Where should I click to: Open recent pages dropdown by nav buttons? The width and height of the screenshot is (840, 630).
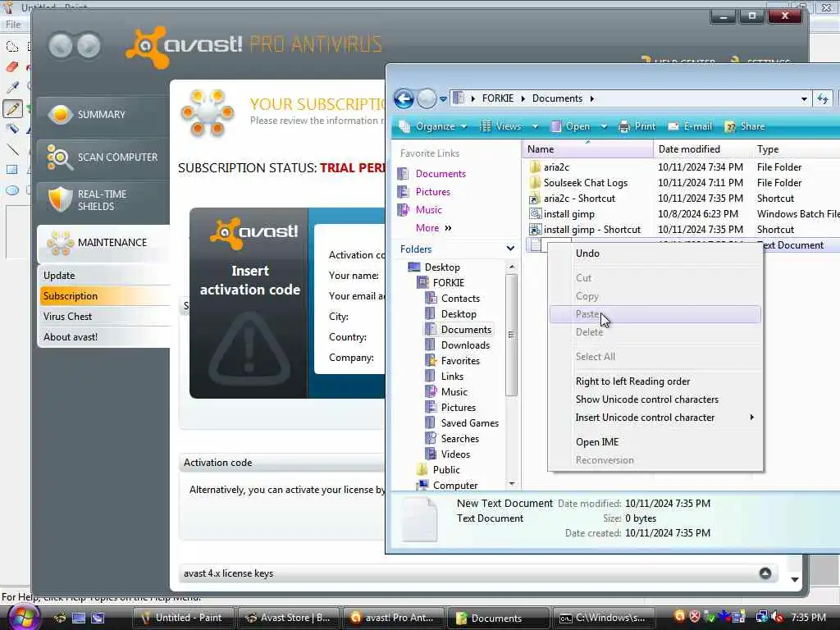(x=443, y=99)
